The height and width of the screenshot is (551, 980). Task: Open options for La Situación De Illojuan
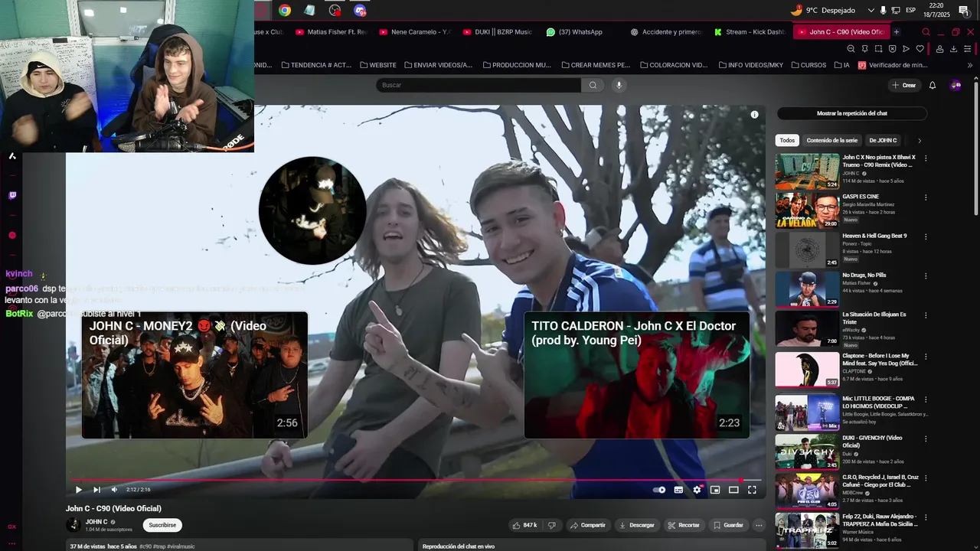pos(926,315)
